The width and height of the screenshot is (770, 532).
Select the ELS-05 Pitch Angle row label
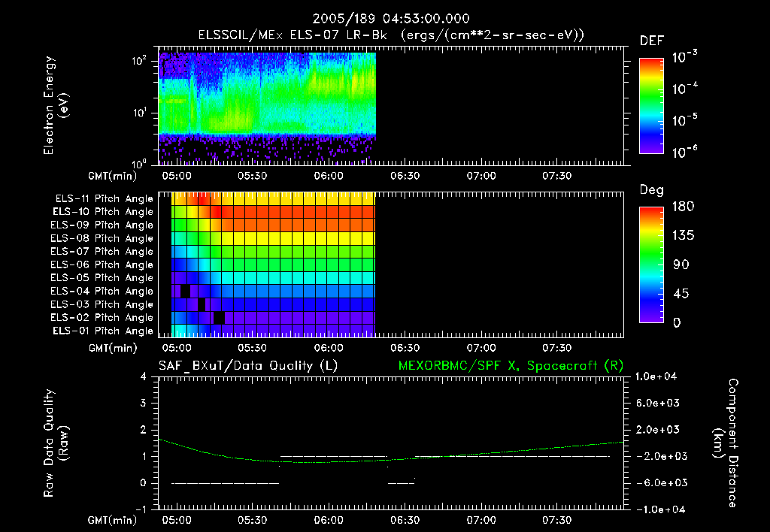102,278
